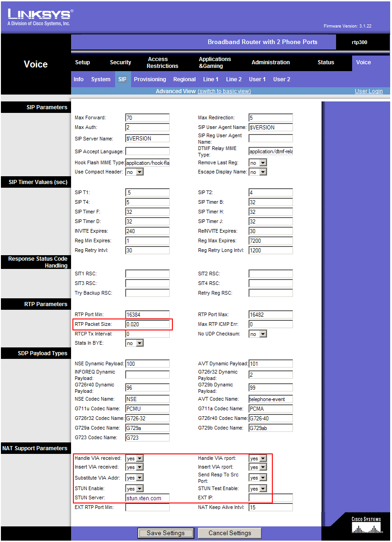Open the switch to basic view link

(x=224, y=91)
